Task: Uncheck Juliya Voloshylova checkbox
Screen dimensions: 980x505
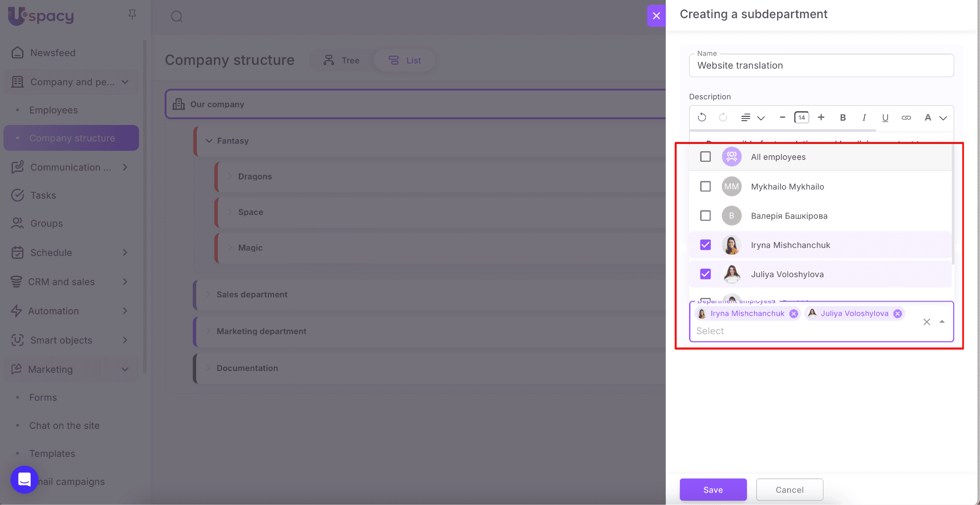Action: (705, 274)
